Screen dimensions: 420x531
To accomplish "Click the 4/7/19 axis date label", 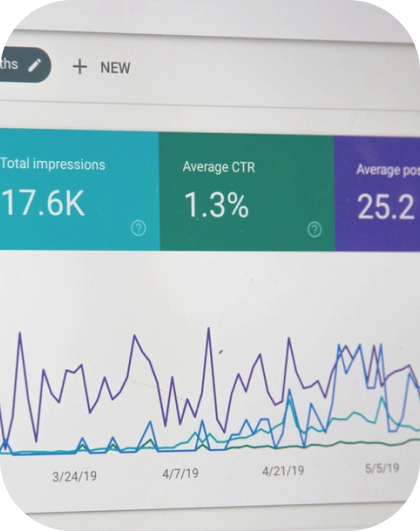I will tap(180, 473).
